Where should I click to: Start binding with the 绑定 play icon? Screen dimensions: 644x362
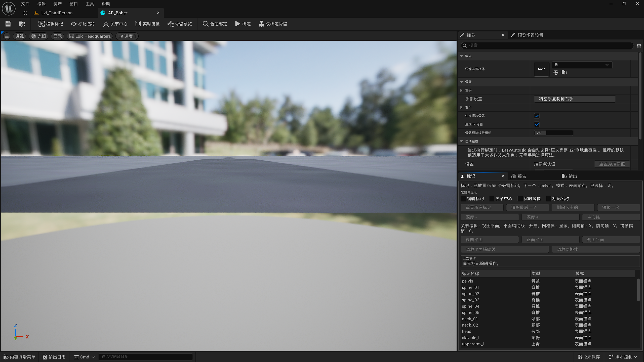coord(243,24)
